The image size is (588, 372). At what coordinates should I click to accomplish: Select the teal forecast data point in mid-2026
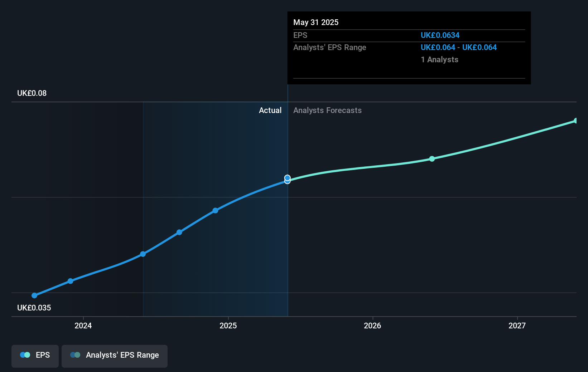click(432, 159)
